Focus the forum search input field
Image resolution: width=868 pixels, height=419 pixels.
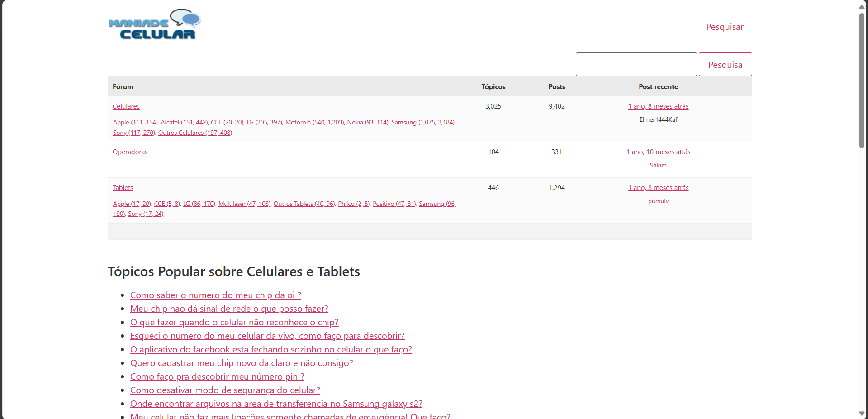(x=636, y=64)
